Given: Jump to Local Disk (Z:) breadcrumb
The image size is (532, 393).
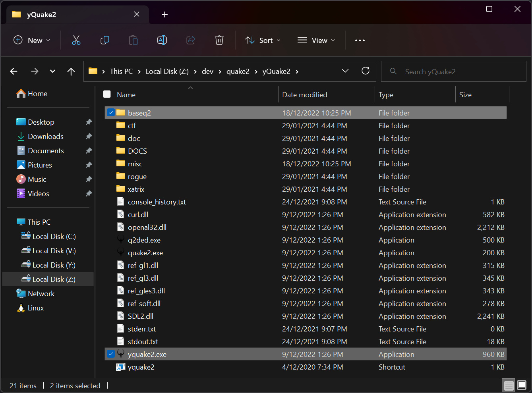Looking at the screenshot, I should (x=167, y=71).
